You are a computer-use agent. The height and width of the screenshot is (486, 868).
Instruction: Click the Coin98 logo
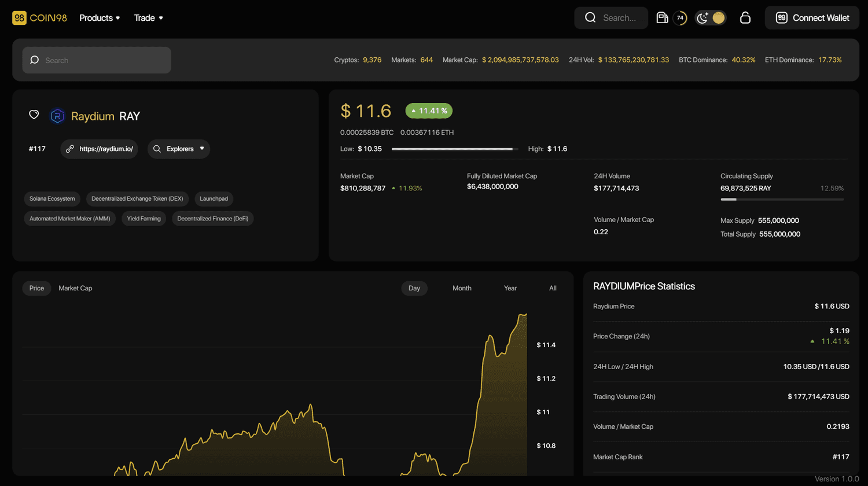point(39,18)
